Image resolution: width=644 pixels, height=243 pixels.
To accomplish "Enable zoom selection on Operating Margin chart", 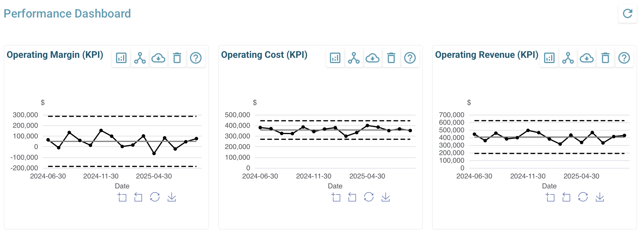I will 122,197.
